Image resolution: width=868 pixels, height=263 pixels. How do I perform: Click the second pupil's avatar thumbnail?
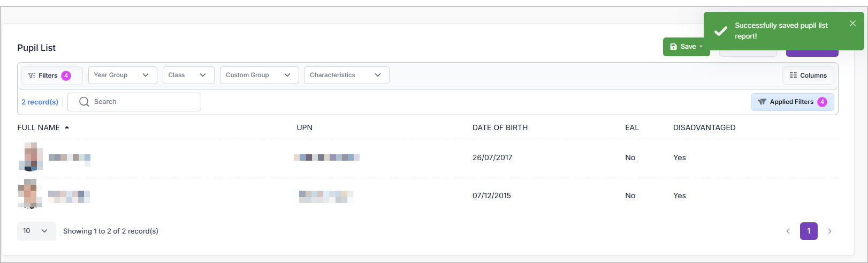pos(30,194)
